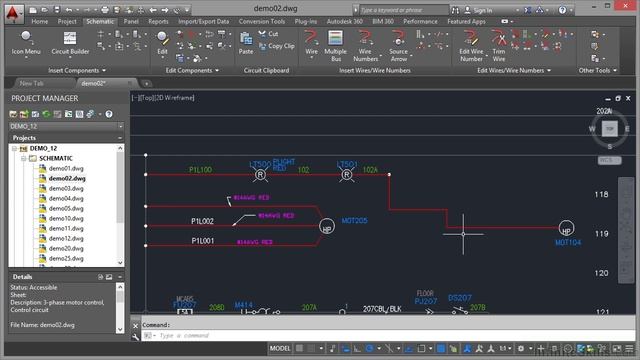Toggle polar tracking in status bar

click(369, 349)
